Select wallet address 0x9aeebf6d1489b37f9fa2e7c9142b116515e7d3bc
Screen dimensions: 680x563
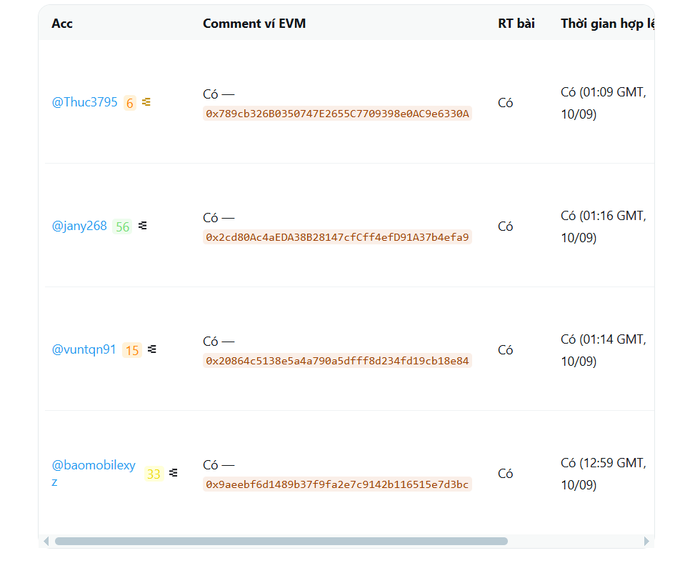tap(337, 484)
